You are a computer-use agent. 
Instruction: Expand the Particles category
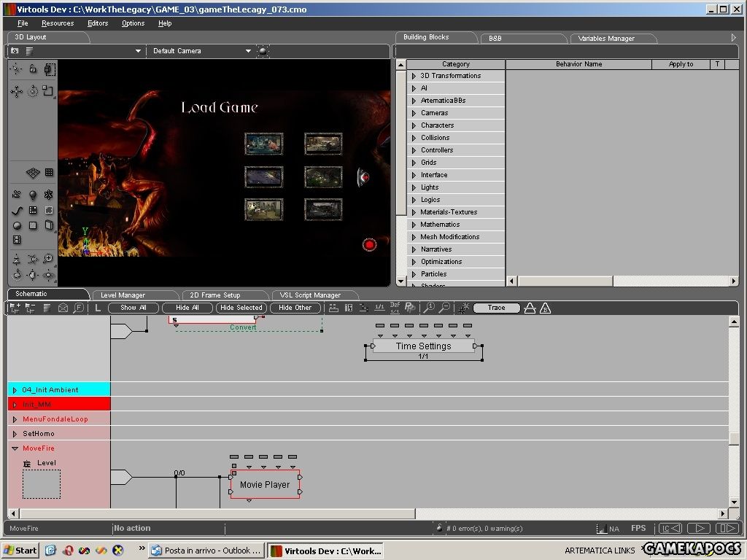pos(414,274)
